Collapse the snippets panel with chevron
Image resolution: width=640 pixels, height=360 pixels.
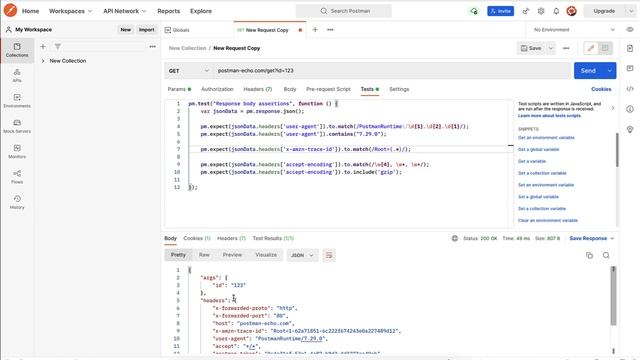613,108
